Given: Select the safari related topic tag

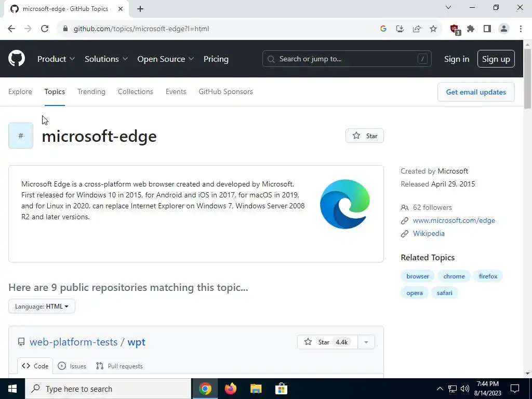Looking at the screenshot, I should coord(445,293).
